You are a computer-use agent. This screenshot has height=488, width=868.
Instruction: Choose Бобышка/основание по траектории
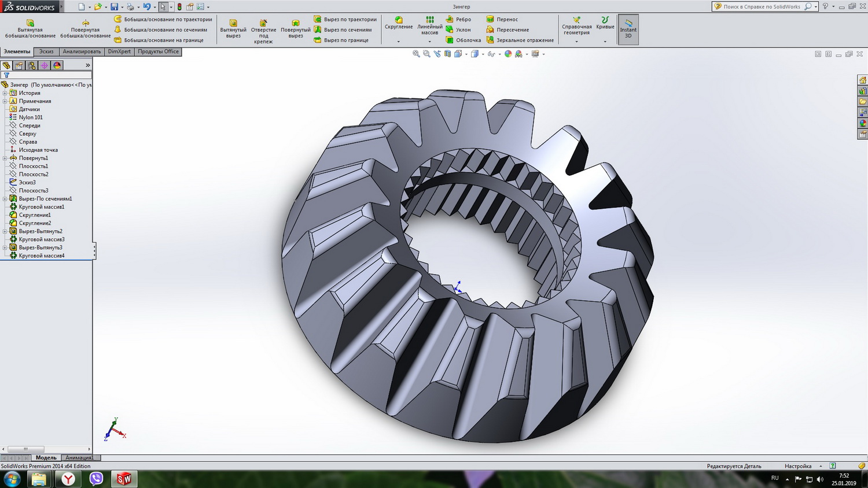click(x=163, y=19)
